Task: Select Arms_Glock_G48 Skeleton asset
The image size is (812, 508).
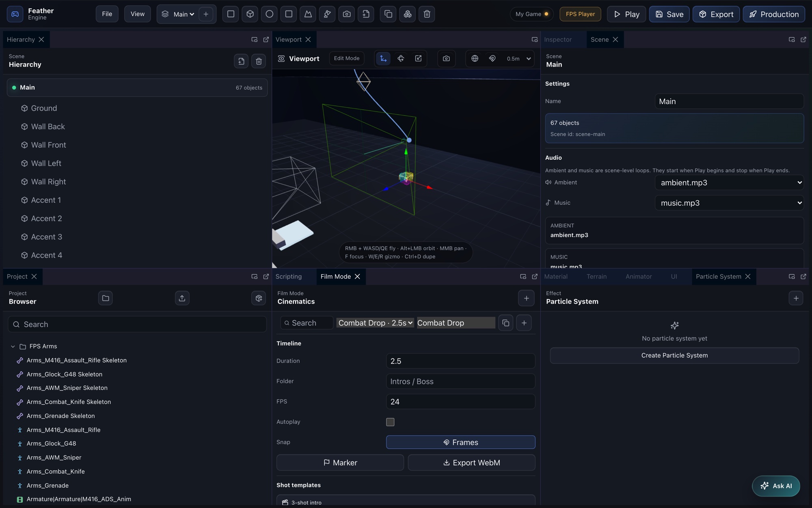Action: click(64, 374)
